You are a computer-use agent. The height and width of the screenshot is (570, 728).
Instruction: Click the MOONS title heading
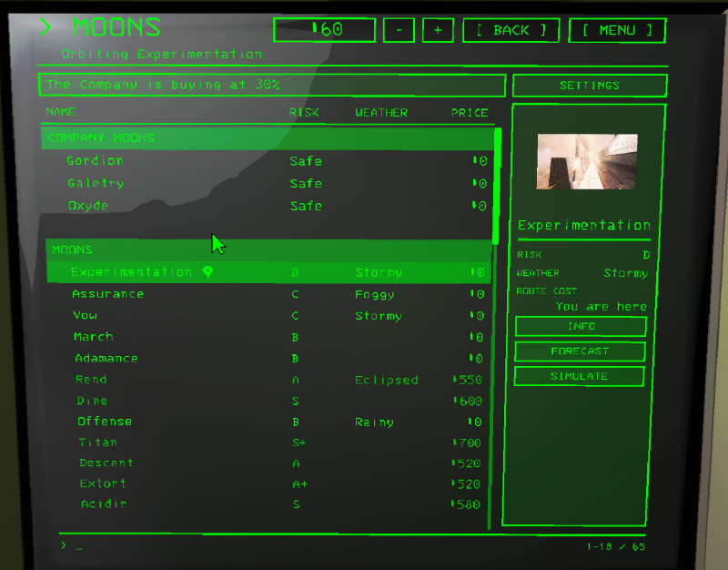tap(116, 27)
